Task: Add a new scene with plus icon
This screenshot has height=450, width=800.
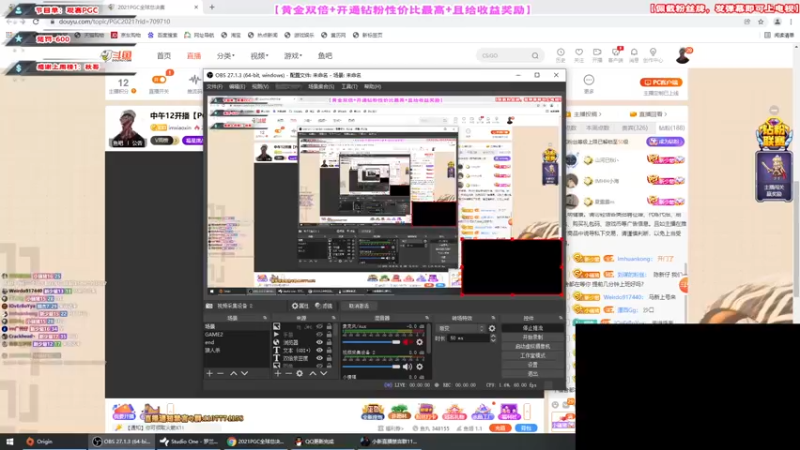Action: [209, 373]
